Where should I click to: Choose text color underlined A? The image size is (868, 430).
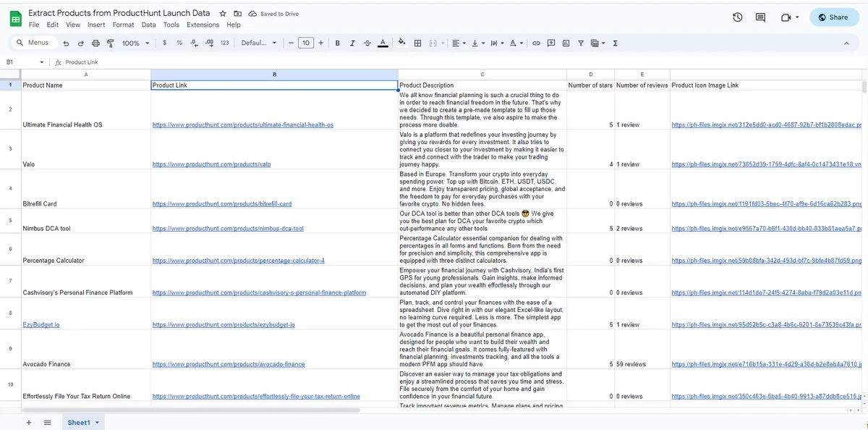pos(383,43)
